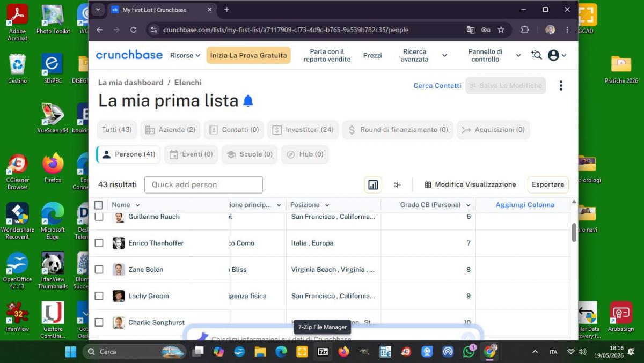The height and width of the screenshot is (363, 644).
Task: Click the Quick add person field
Action: point(203,184)
